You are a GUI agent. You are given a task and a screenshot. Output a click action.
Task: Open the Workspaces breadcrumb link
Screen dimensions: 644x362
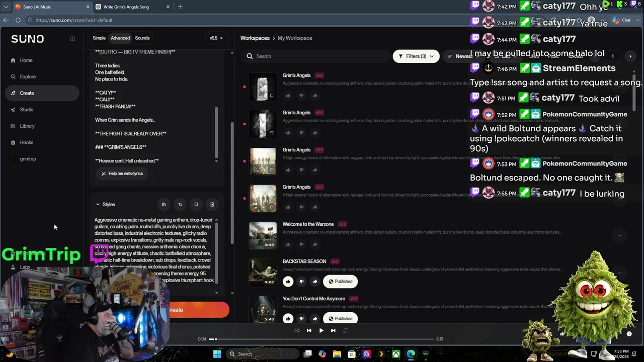coord(255,38)
